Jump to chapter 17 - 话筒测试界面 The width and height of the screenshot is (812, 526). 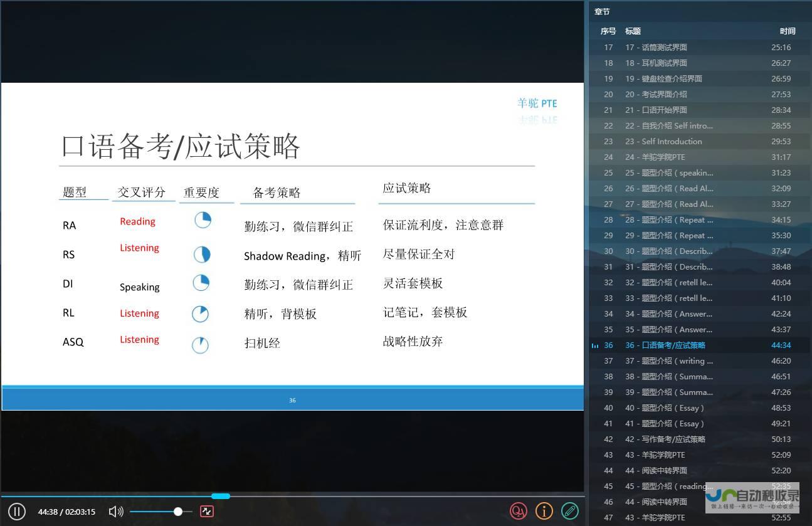699,47
